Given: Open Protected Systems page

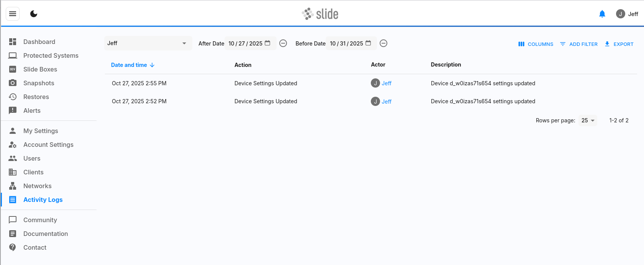Looking at the screenshot, I should click(51, 55).
